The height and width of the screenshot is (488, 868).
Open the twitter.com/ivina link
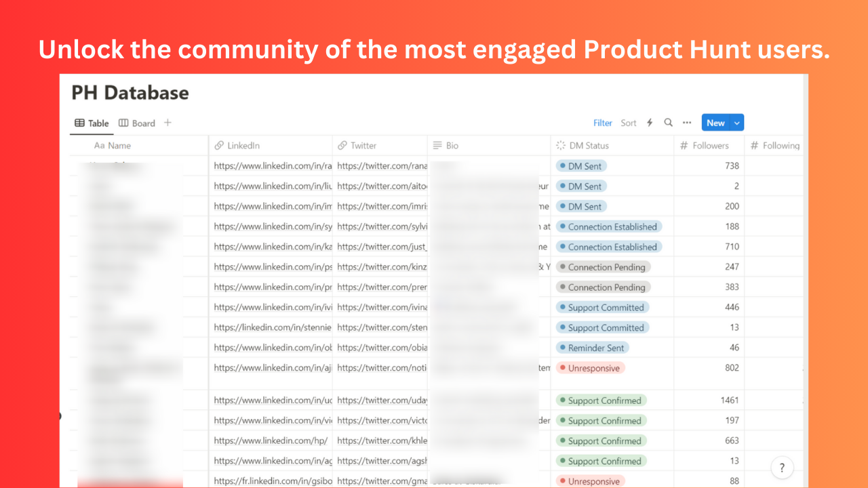click(x=382, y=307)
